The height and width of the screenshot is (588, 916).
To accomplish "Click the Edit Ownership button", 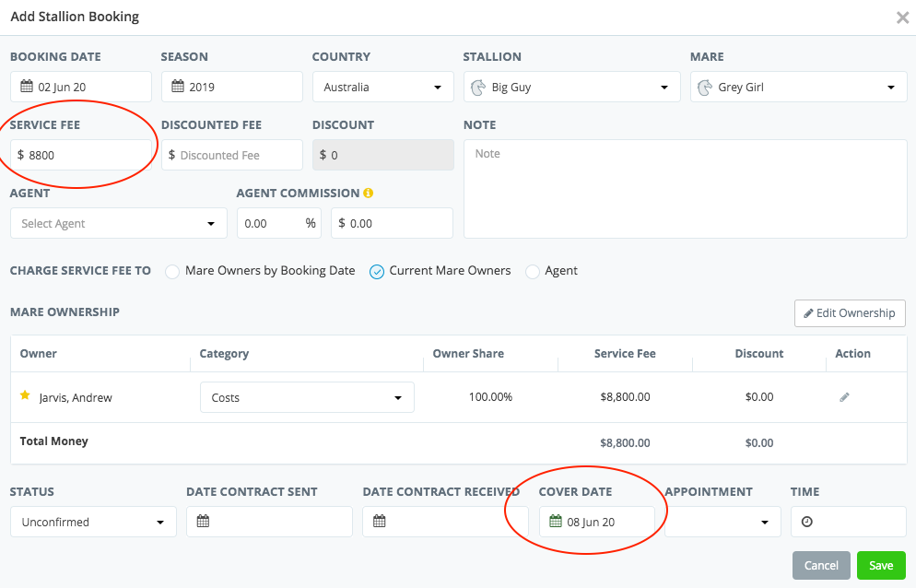I will click(850, 313).
